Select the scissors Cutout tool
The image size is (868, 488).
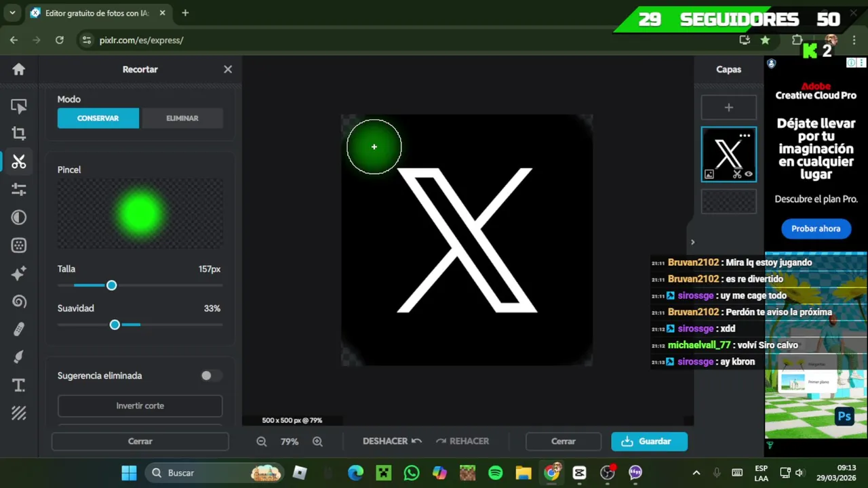click(x=19, y=161)
